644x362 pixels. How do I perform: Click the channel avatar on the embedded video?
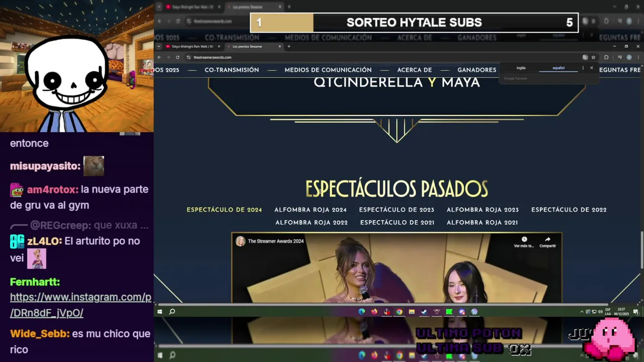click(x=240, y=241)
